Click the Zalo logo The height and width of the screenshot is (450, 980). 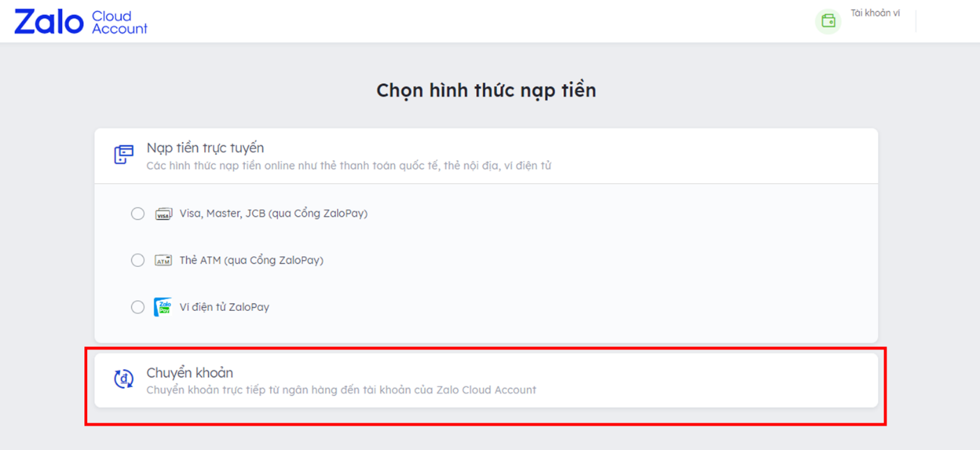tap(49, 22)
